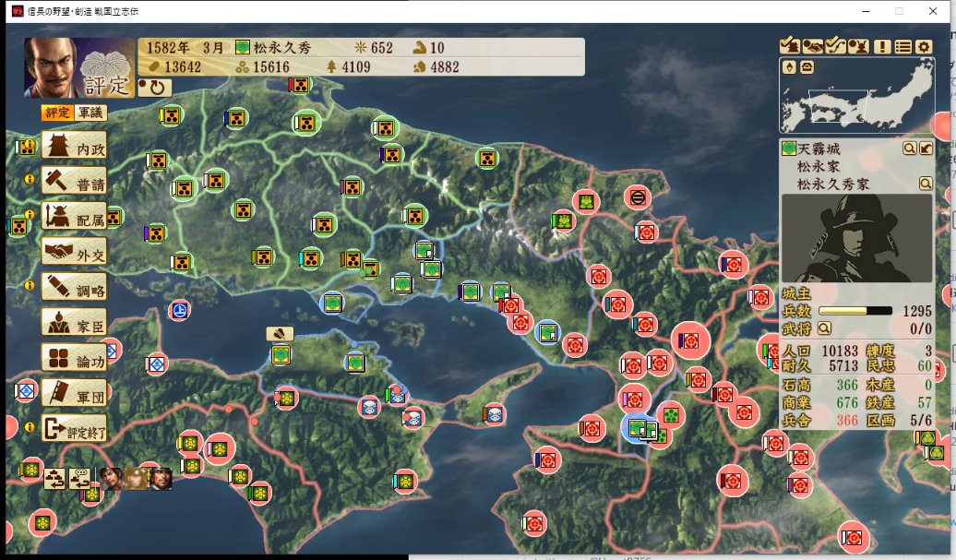Click 鉄産 iron production value 57
Viewport: 956px width, 560px height.
[x=925, y=403]
